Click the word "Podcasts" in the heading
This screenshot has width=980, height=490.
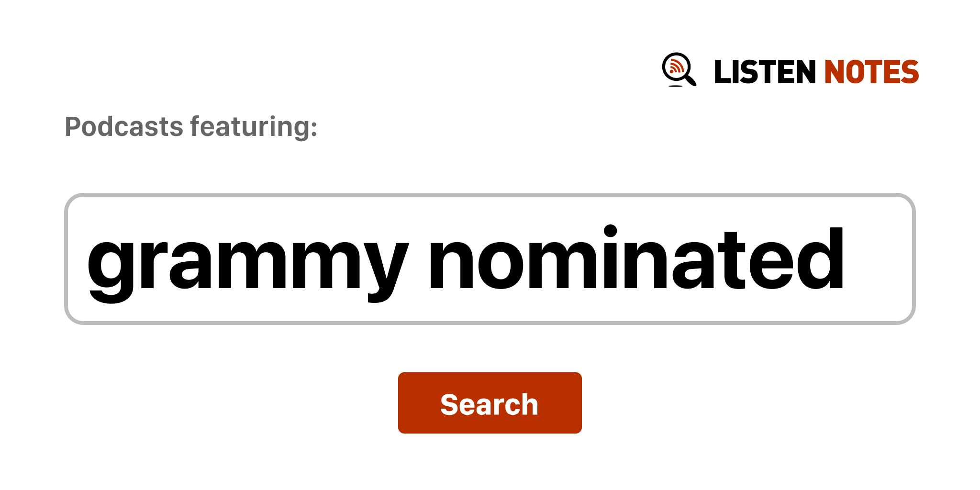point(124,127)
